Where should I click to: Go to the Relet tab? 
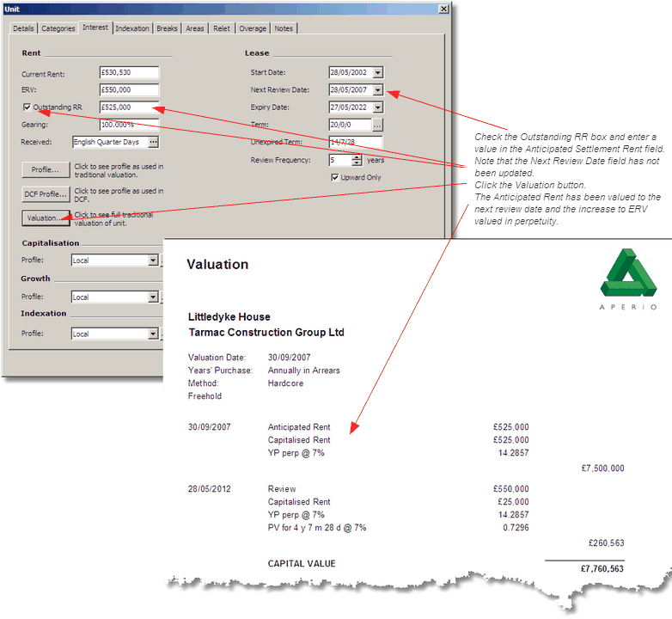222,28
